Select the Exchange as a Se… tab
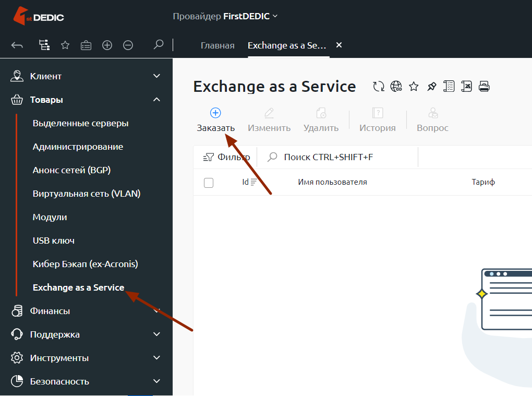Screen dimensions: 532x396 (287, 45)
